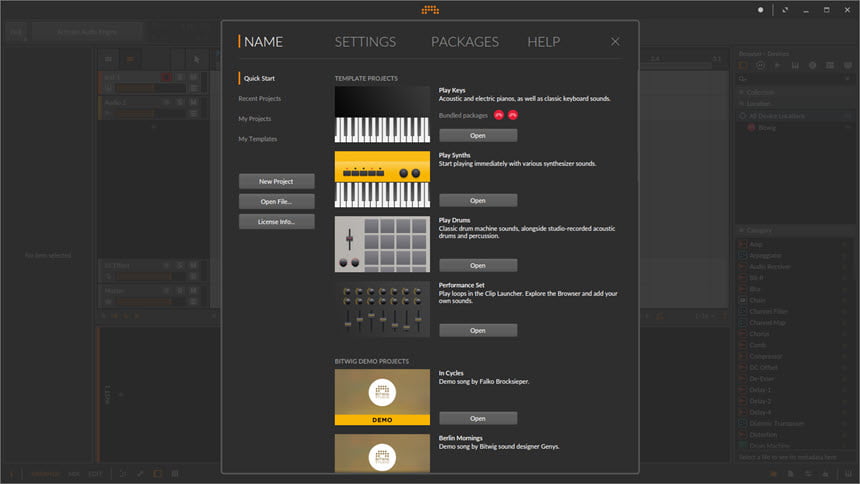Arm record on the Audio 2 track
The width and height of the screenshot is (860, 484).
[166, 102]
